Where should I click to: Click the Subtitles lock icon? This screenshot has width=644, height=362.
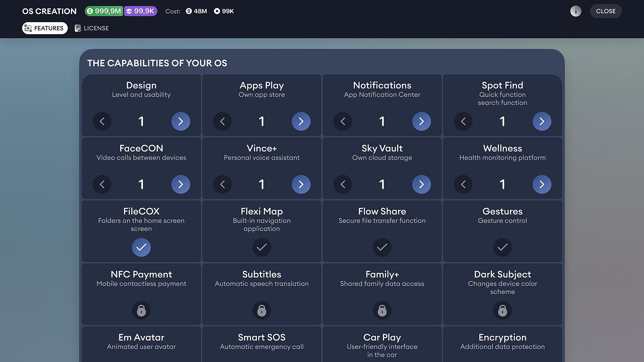pyautogui.click(x=262, y=310)
